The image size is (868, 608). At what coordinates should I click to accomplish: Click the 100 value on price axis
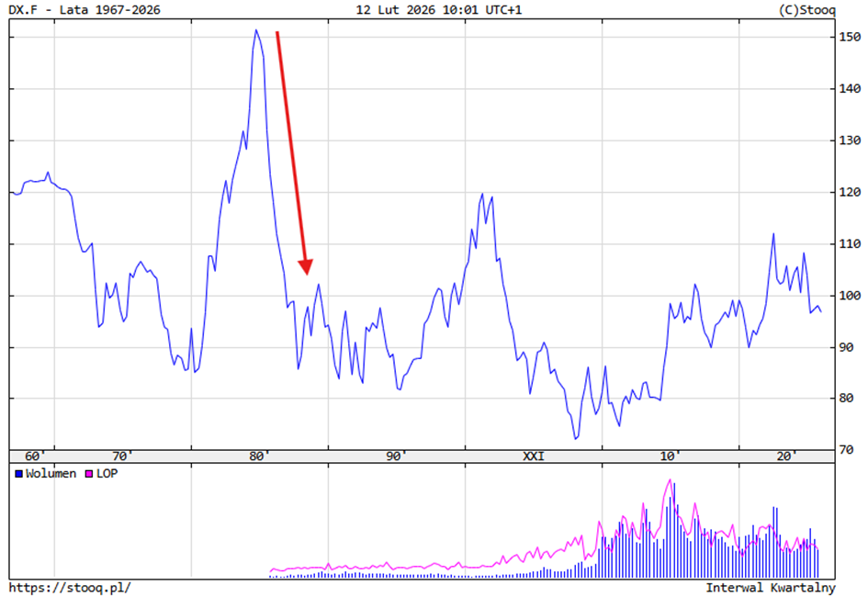point(849,296)
